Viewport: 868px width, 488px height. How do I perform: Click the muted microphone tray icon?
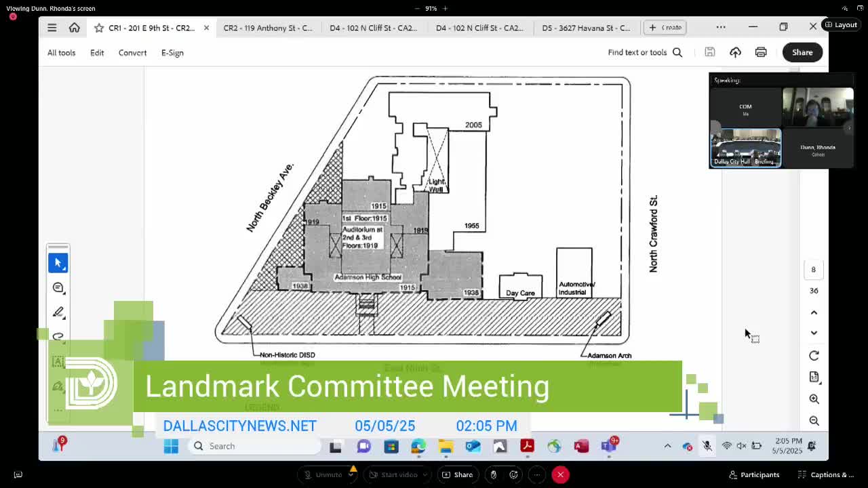coord(707,446)
